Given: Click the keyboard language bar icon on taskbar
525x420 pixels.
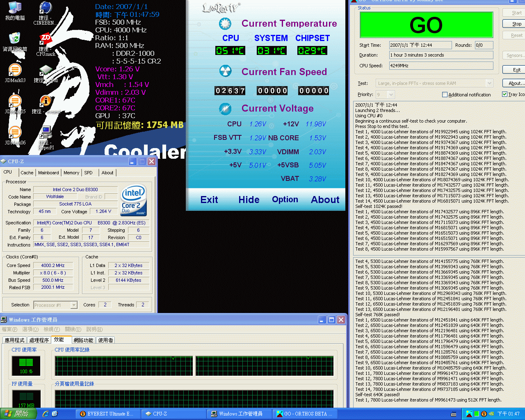Looking at the screenshot, I should tap(454, 414).
